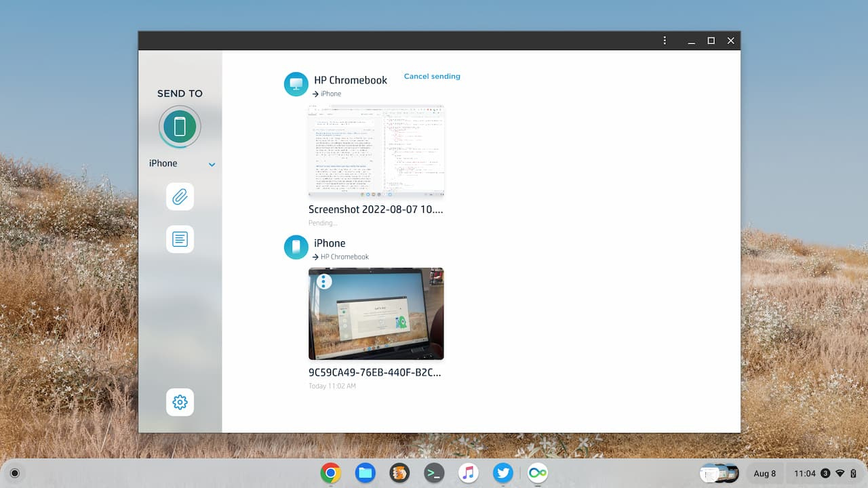The height and width of the screenshot is (488, 868).
Task: Open the Aug 8 calendar date button
Action: tap(765, 473)
